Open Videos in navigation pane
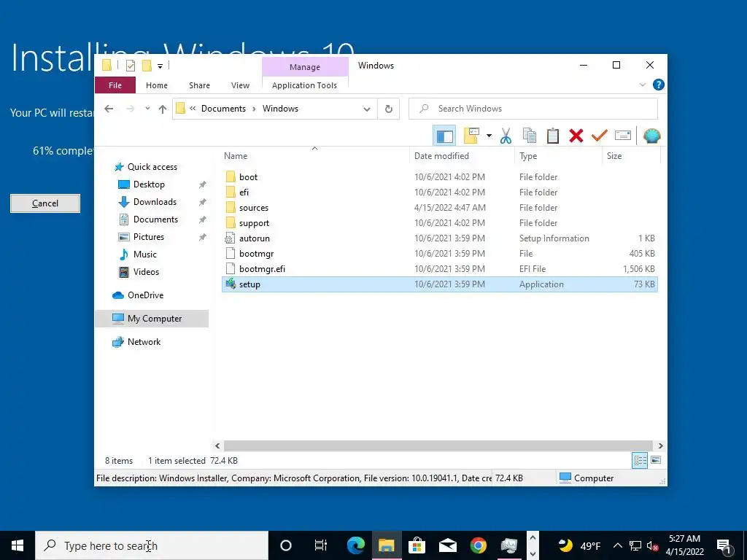The image size is (747, 560). [146, 272]
